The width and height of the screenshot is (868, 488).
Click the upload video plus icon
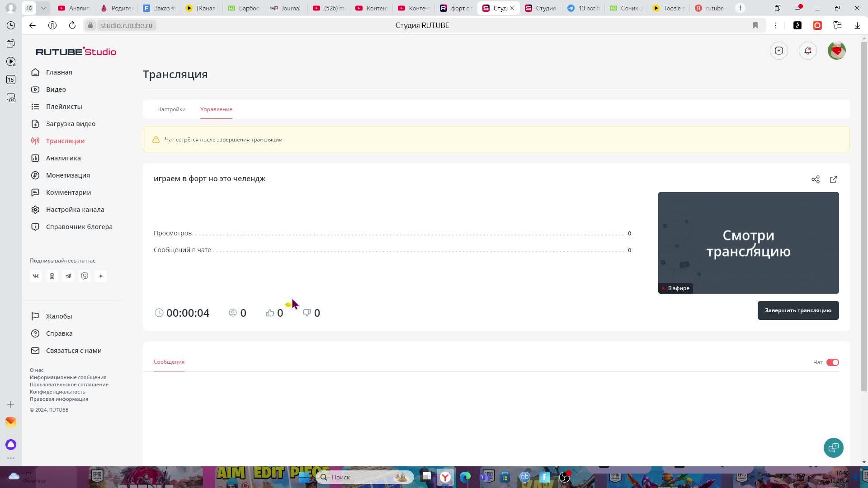[x=778, y=51]
